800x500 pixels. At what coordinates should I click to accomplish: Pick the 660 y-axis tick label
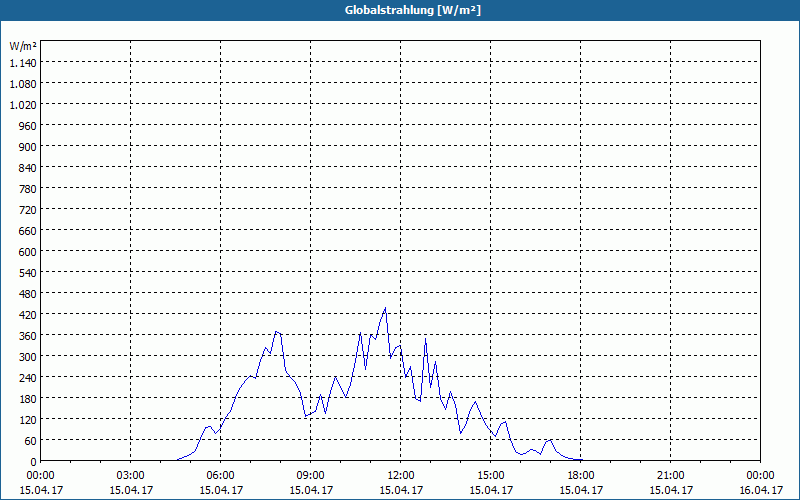click(x=28, y=231)
